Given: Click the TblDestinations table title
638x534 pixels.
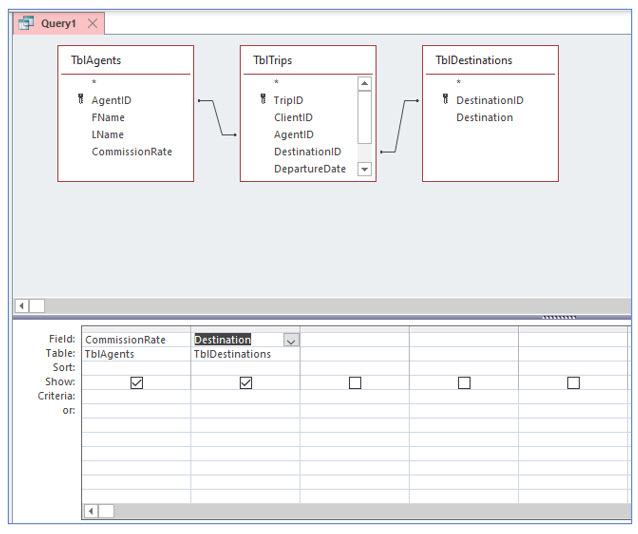Looking at the screenshot, I should [x=474, y=60].
